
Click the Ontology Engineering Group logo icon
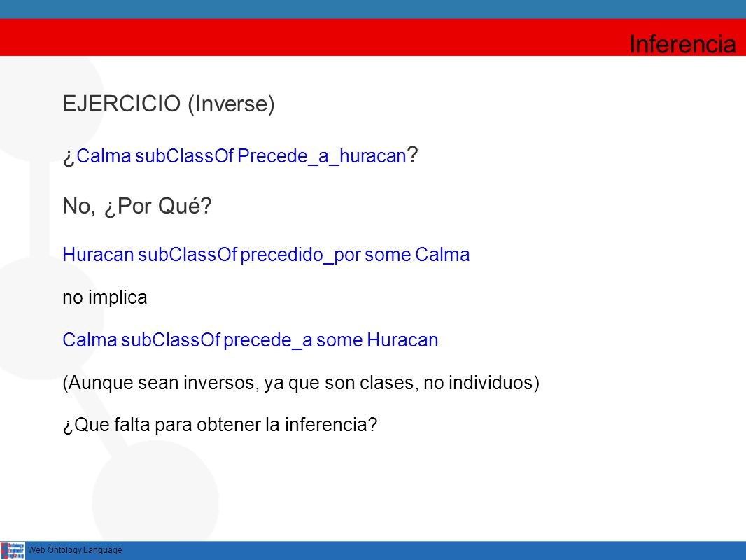[13, 550]
